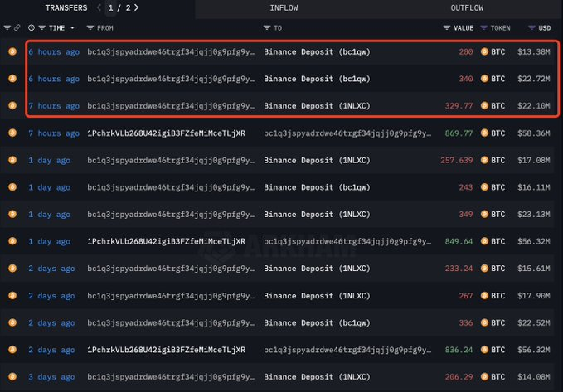The width and height of the screenshot is (563, 392).
Task: Click the Bitcoin icon of the 849.64 BTC row
Action: [12, 241]
